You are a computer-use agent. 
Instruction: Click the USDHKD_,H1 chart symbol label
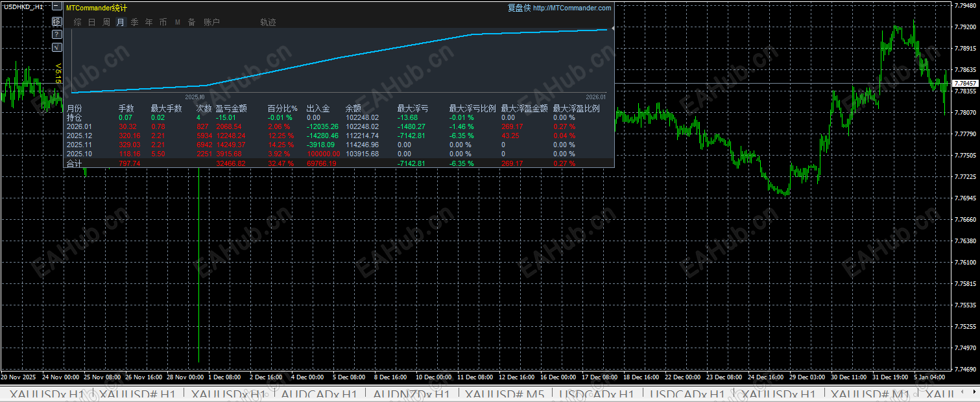[24, 6]
